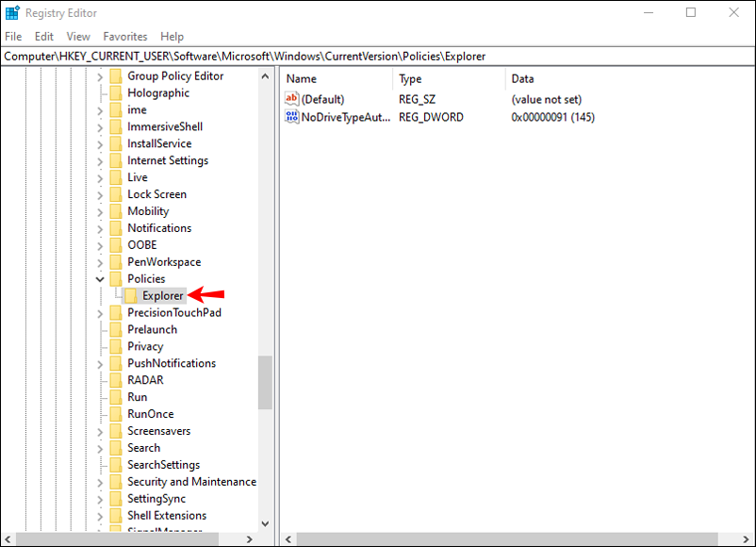Open the File menu
Viewport: 756px width, 547px height.
(x=13, y=37)
